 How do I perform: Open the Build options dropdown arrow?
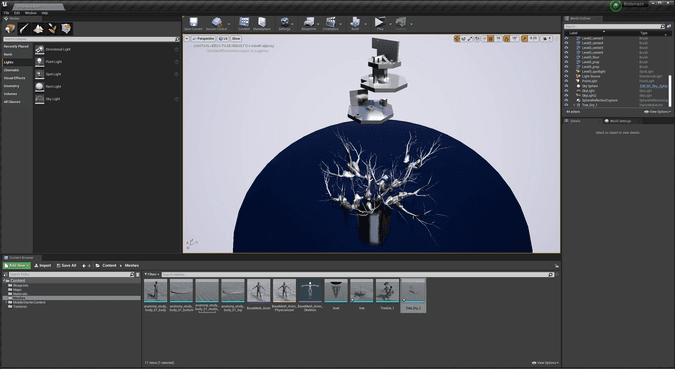pos(365,24)
